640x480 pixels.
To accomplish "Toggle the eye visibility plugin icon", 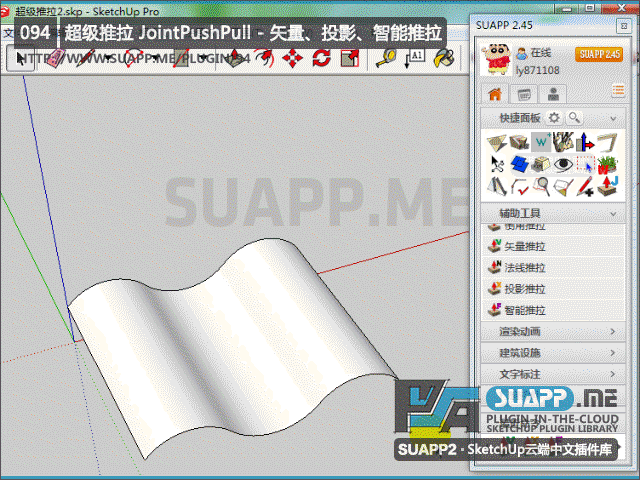I will click(x=563, y=164).
